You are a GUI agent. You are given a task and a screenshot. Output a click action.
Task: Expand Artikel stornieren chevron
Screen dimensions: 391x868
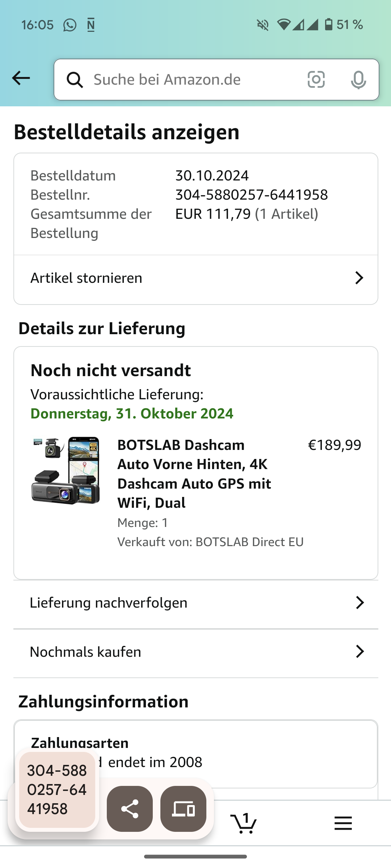tap(359, 278)
